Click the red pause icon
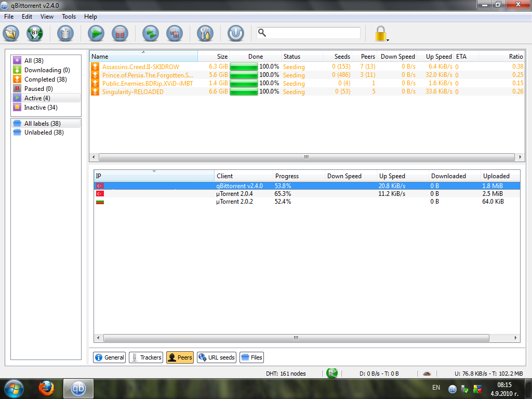532x399 pixels. tap(120, 33)
